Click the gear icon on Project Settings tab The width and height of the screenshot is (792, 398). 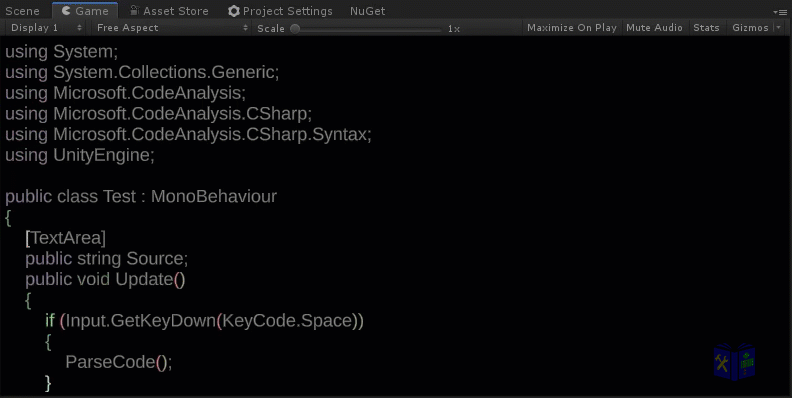(233, 11)
